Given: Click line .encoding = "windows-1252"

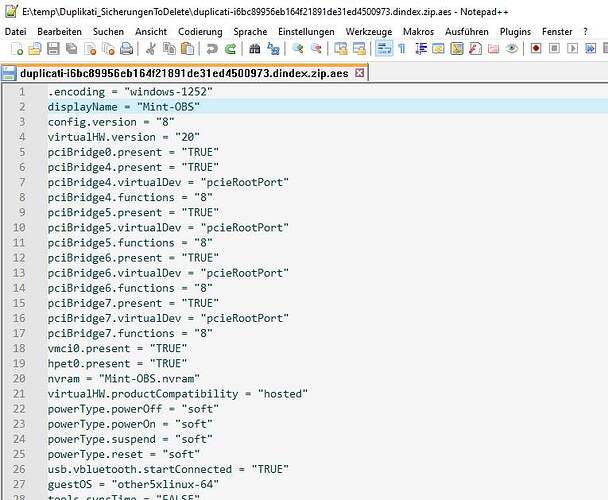Looking at the screenshot, I should coord(130,92).
